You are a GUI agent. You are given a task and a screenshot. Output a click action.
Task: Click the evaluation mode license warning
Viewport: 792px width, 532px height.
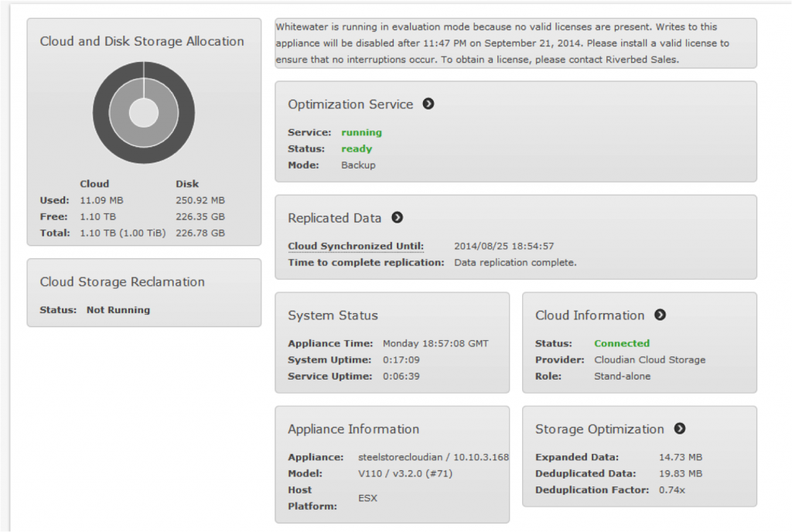point(516,43)
